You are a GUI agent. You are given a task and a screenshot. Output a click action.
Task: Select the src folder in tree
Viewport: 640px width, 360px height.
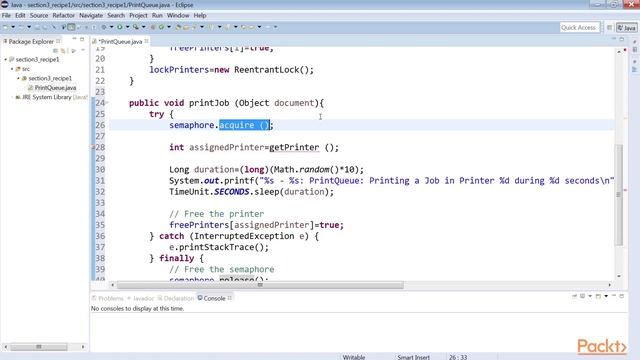[x=26, y=69]
